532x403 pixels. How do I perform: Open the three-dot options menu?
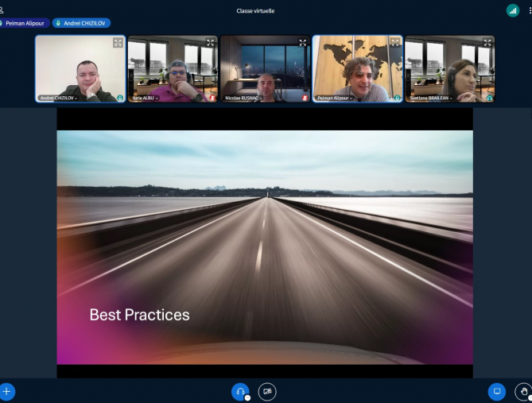click(529, 10)
